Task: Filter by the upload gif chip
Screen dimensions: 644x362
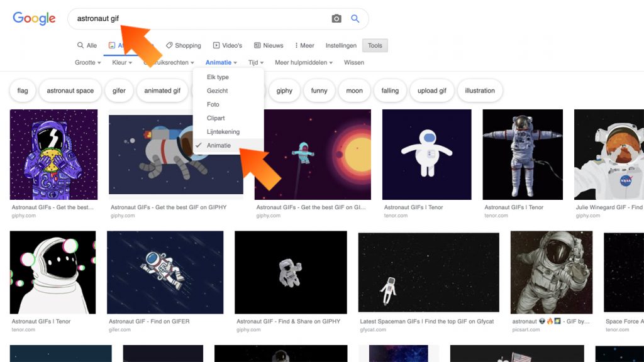Action: point(432,90)
